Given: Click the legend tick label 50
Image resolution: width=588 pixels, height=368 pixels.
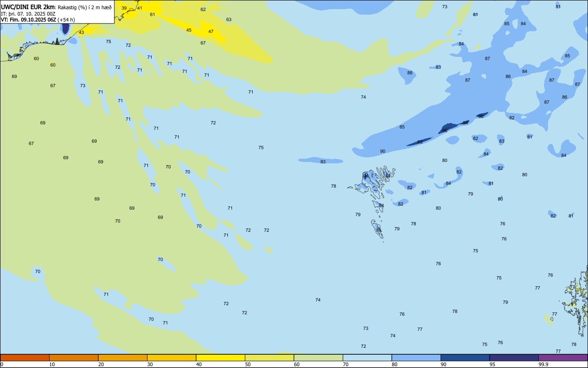Looking at the screenshot, I should [248, 364].
